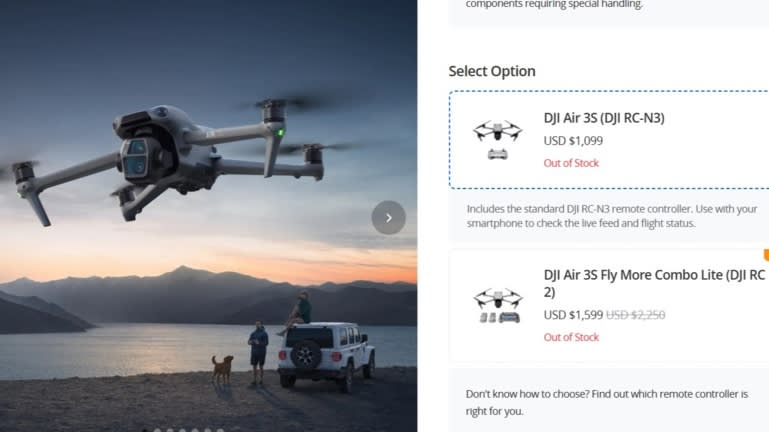Select the DJI Air 3S (DJI RC-N3) option

pyautogui.click(x=609, y=140)
